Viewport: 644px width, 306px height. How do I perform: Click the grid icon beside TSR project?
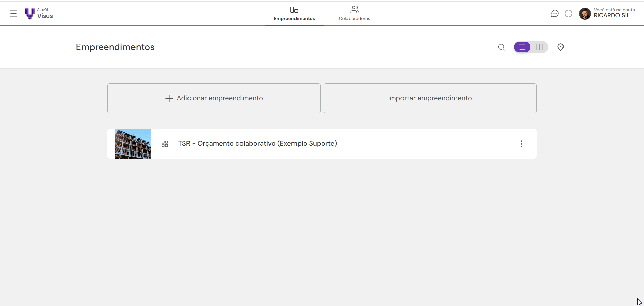(165, 144)
